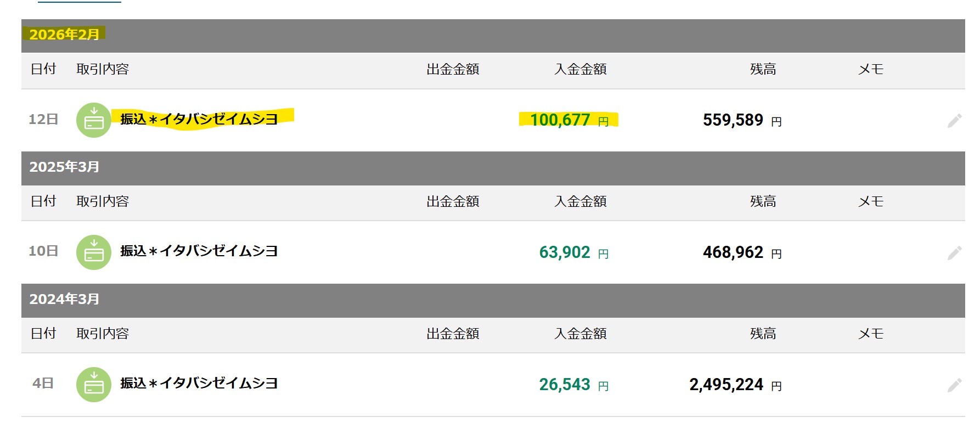This screenshot has width=980, height=428.
Task: Open the 振込 transaction dated 10日
Action: point(199,251)
